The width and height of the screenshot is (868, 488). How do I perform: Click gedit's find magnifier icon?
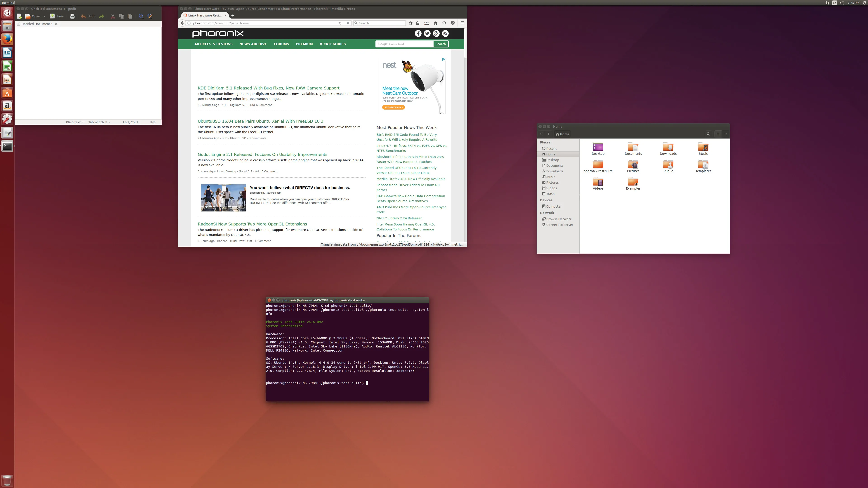click(x=141, y=16)
